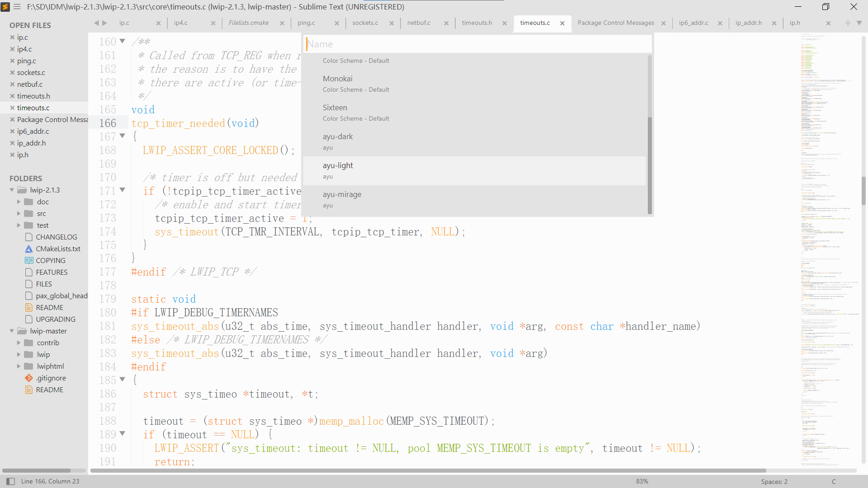
Task: Select the Monokai color scheme
Action: pos(475,83)
